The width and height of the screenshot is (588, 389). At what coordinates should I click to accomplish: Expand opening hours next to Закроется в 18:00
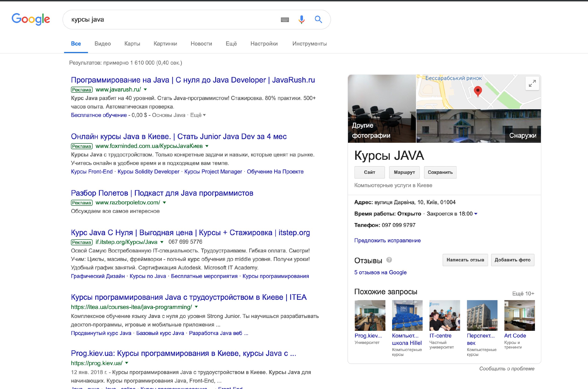[x=476, y=214]
